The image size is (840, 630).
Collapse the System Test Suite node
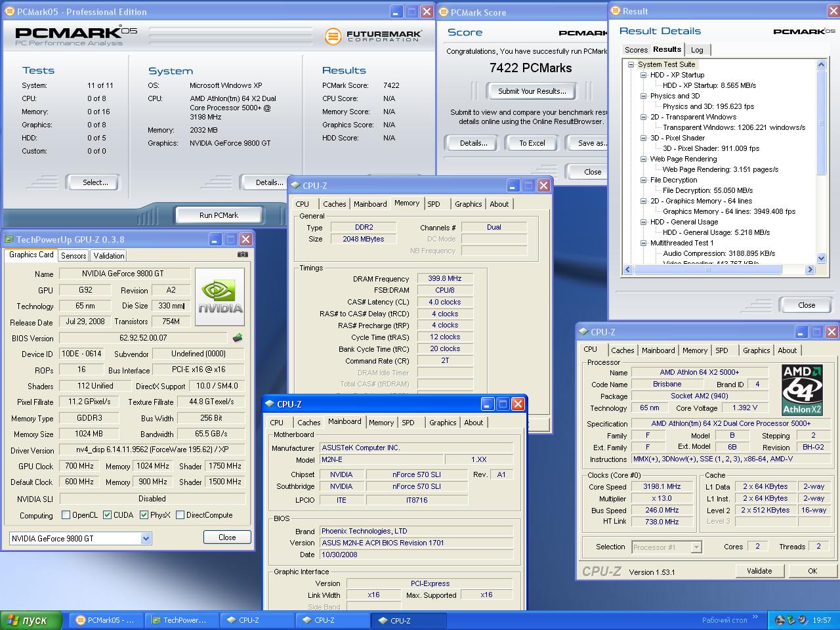point(631,64)
